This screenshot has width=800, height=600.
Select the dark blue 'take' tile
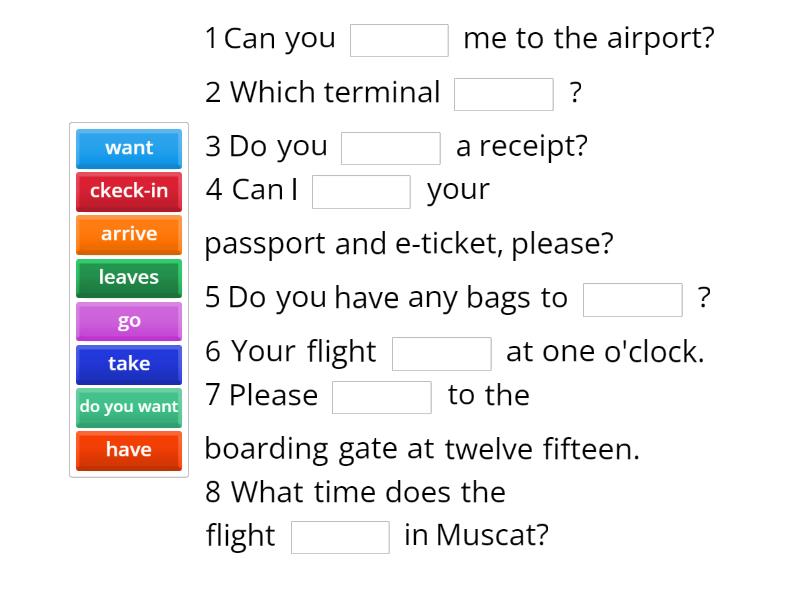[x=129, y=364]
